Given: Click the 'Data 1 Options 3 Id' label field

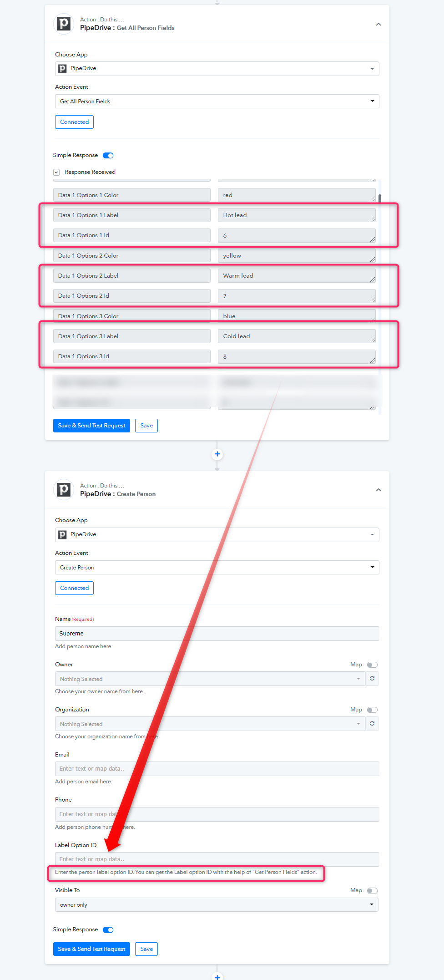Looking at the screenshot, I should point(132,356).
